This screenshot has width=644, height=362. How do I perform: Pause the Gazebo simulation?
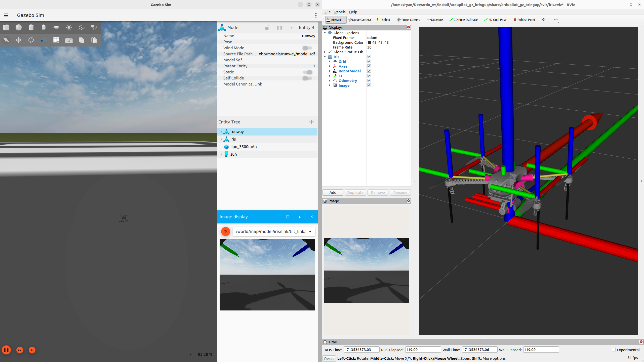[x=6, y=350]
